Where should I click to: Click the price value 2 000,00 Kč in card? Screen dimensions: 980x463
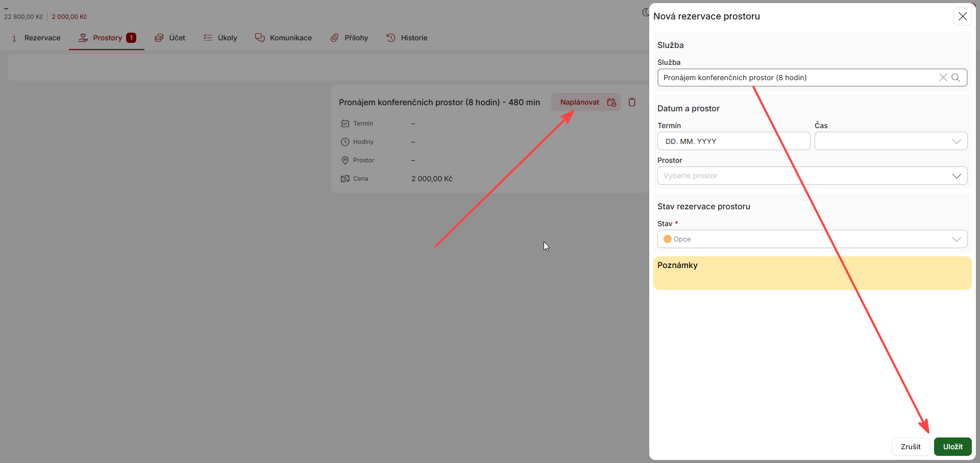(432, 179)
